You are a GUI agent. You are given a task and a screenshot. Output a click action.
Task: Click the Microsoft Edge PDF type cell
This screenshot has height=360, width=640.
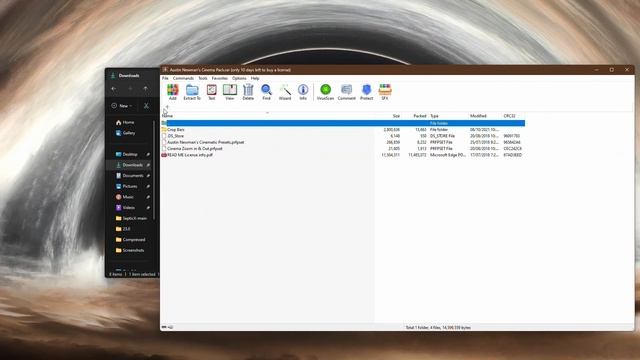click(448, 155)
